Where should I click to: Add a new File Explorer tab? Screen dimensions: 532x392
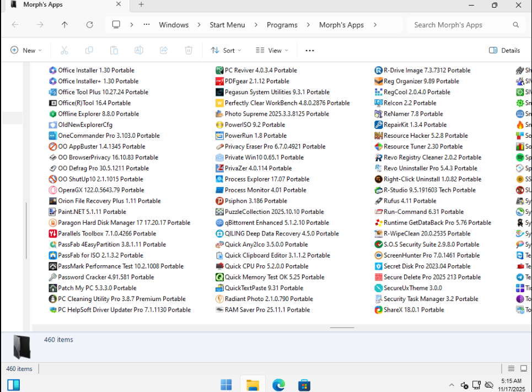point(141,5)
